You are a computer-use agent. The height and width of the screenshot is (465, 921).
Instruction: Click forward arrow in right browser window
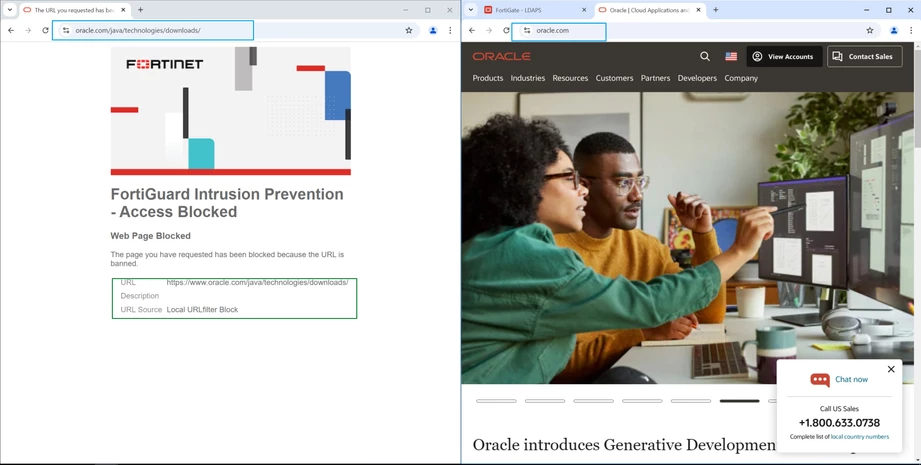click(x=489, y=31)
